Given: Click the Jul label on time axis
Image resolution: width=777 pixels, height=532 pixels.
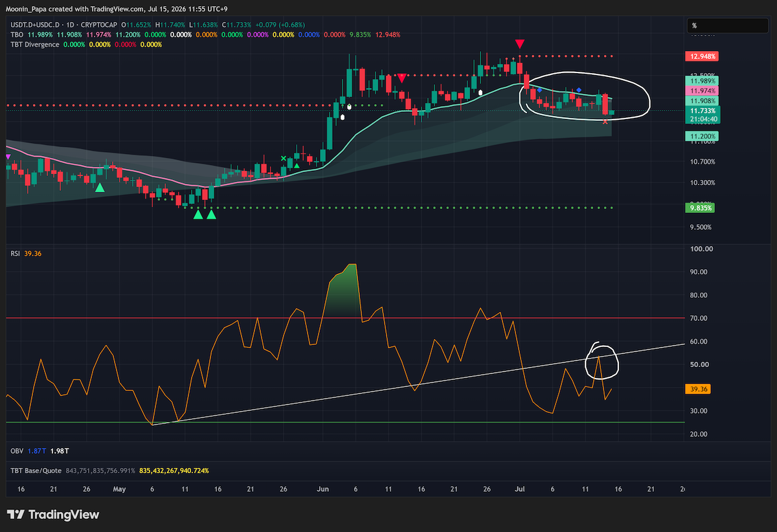Looking at the screenshot, I should coord(519,489).
